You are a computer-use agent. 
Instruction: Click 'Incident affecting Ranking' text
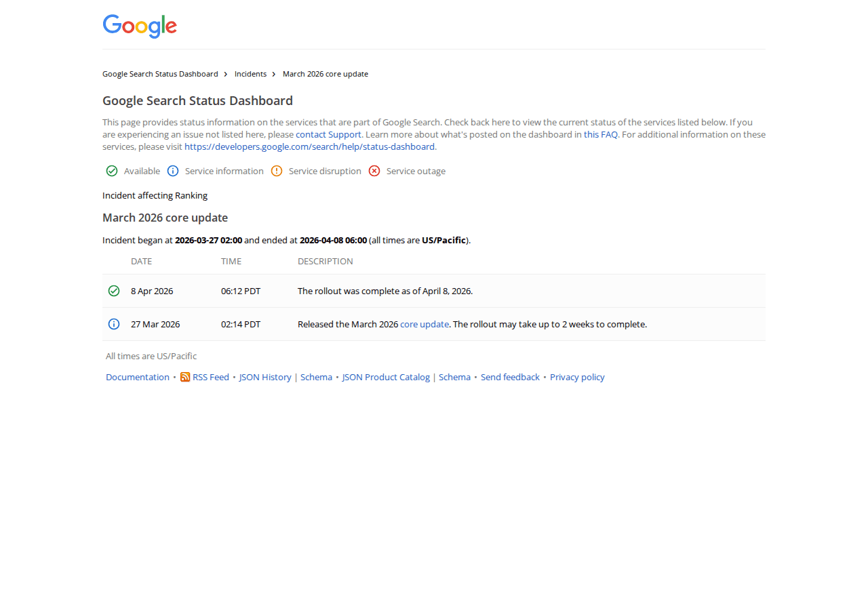(x=155, y=195)
